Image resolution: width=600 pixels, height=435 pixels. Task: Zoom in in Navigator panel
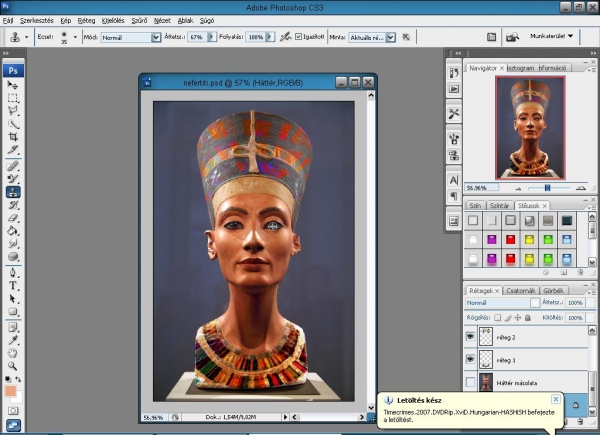pyautogui.click(x=581, y=188)
